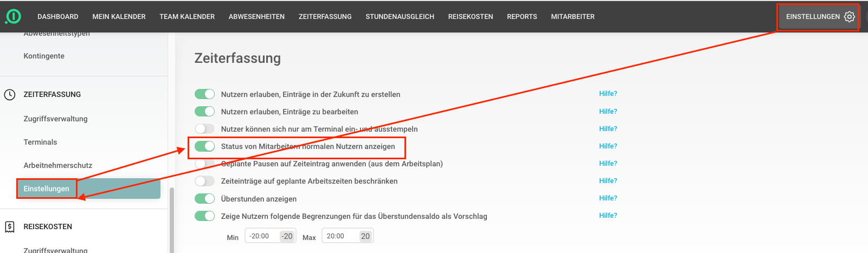
Task: Open Hilfe for overtime balance limits
Action: click(x=608, y=216)
